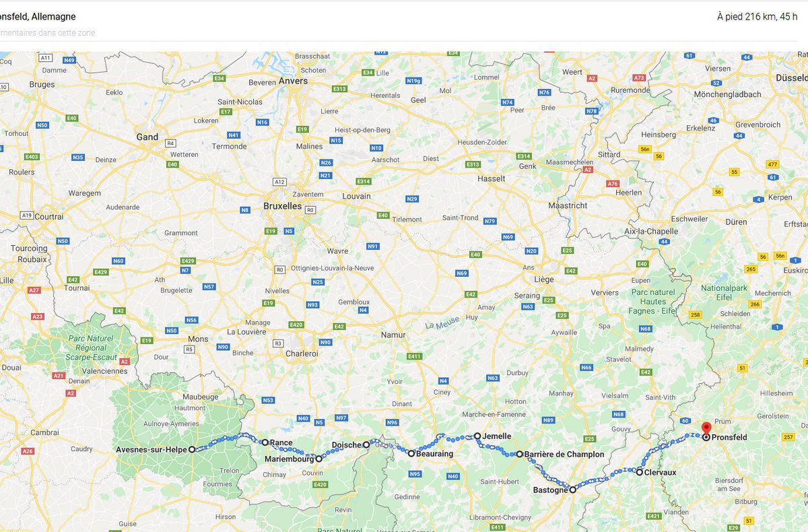Click the Marche-en-Famenne town label
Viewport: 808px width, 532px height.
click(494, 413)
